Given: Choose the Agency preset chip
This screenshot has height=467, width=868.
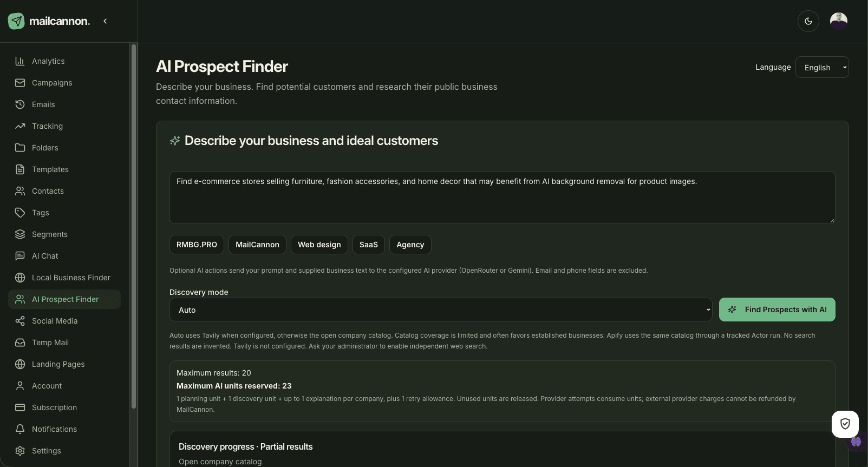Looking at the screenshot, I should tap(410, 245).
